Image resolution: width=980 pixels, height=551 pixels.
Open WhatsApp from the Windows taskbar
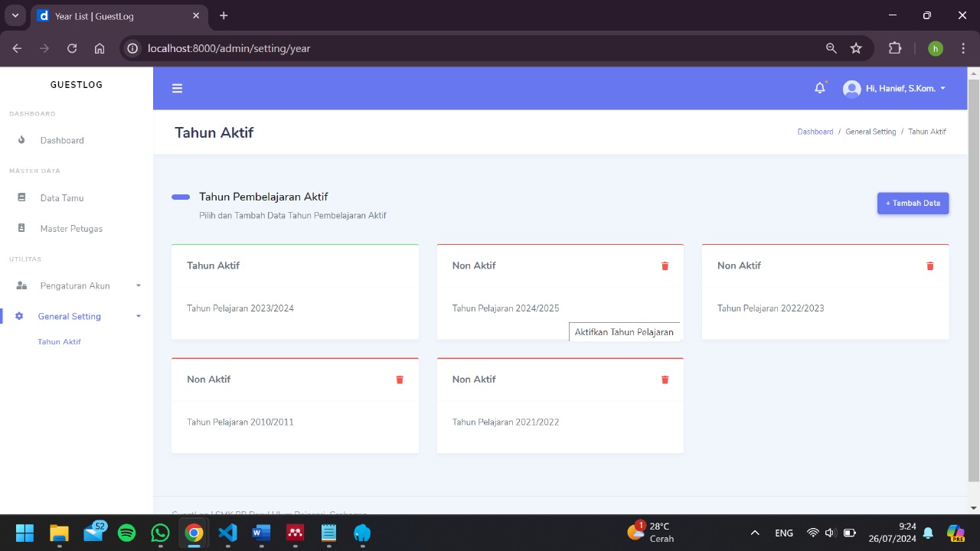coord(160,533)
